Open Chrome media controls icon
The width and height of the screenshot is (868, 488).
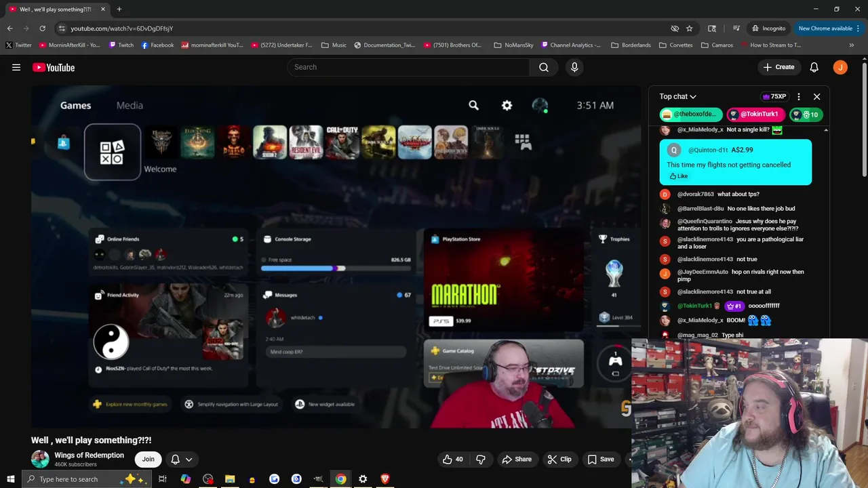tap(736, 28)
